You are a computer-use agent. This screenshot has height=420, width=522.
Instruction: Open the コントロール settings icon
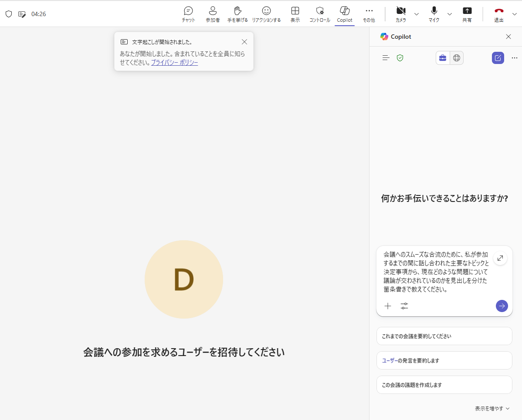(320, 14)
